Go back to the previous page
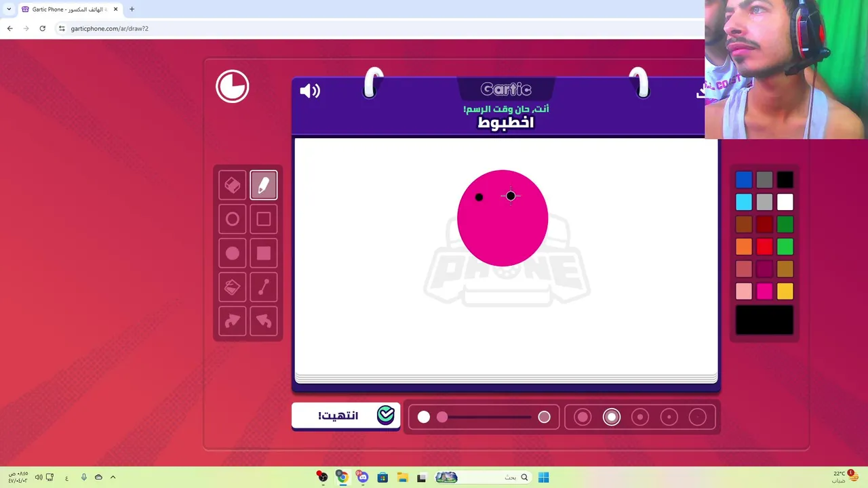 click(10, 28)
